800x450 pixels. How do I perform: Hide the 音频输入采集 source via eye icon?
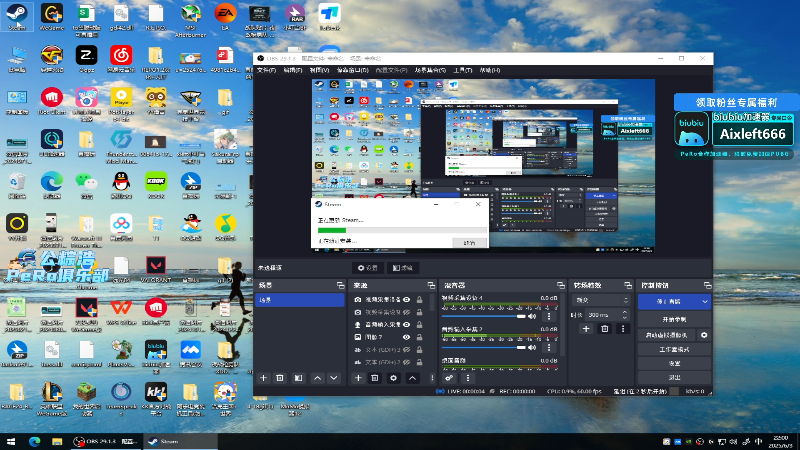(x=407, y=324)
